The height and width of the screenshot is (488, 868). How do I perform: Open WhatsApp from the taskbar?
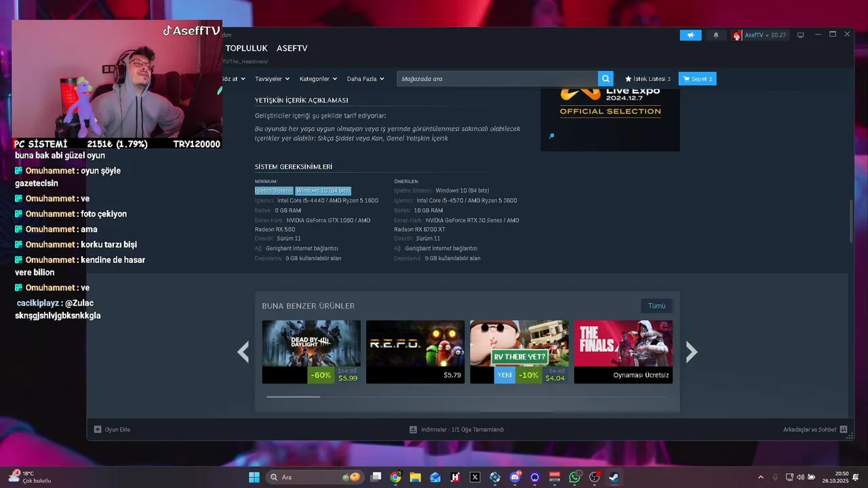(574, 477)
